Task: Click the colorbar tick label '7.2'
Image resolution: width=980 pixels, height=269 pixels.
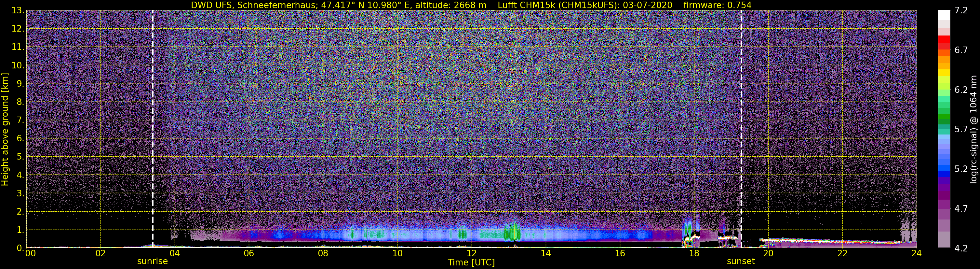Action: pos(961,11)
